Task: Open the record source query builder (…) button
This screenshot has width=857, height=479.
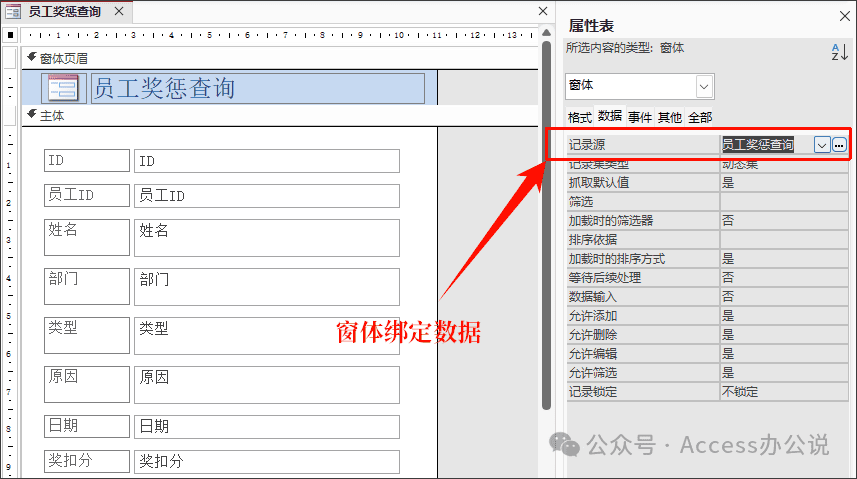Action: 840,144
